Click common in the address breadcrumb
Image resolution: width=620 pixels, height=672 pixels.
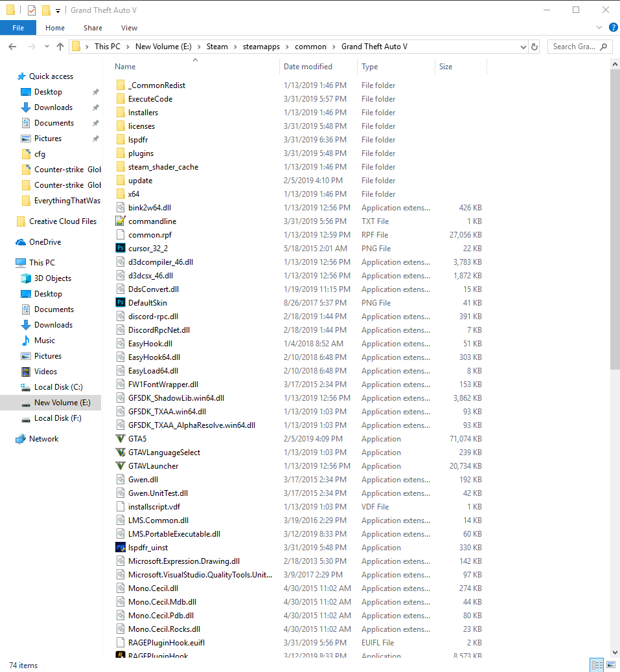310,47
